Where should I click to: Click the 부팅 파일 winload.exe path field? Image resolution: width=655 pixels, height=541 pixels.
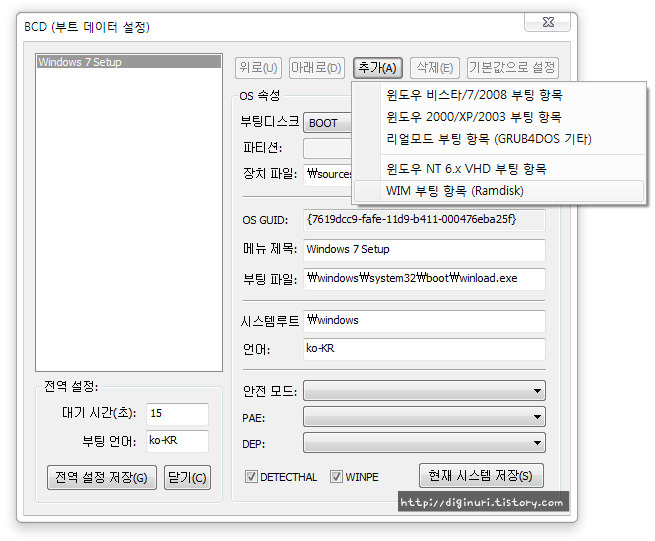(424, 279)
